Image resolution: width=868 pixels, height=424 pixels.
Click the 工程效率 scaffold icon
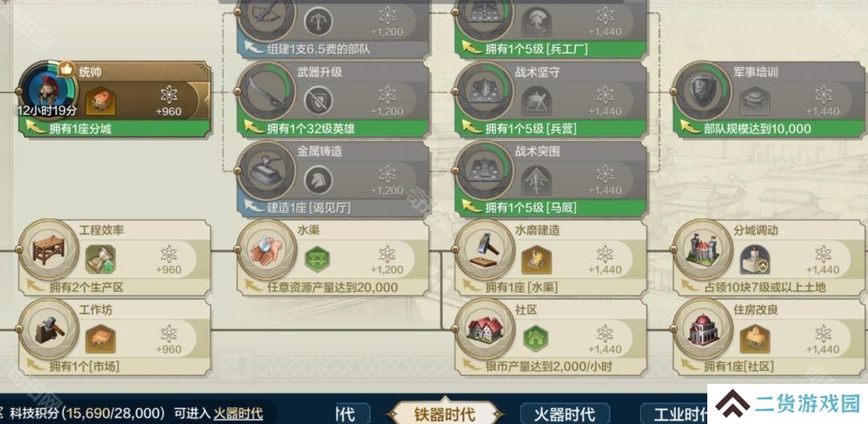48,249
